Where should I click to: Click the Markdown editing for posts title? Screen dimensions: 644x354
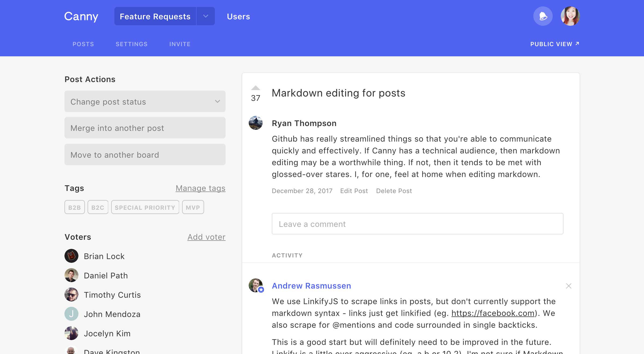[x=338, y=93]
